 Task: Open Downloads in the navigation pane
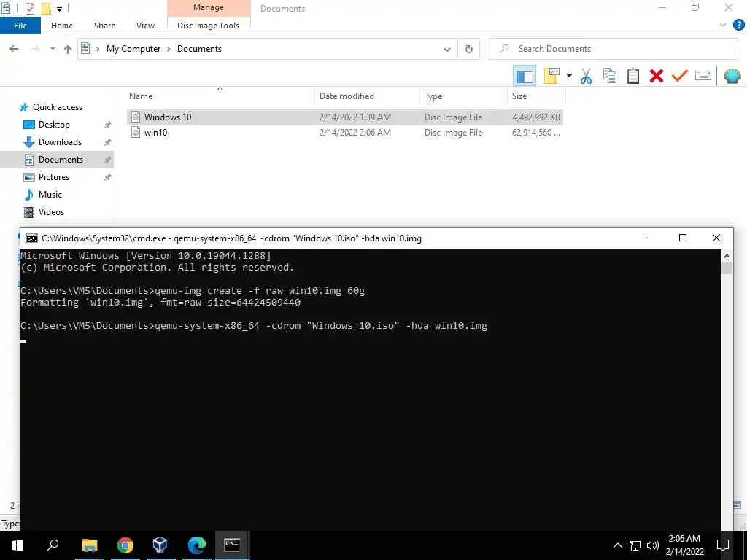coord(60,142)
